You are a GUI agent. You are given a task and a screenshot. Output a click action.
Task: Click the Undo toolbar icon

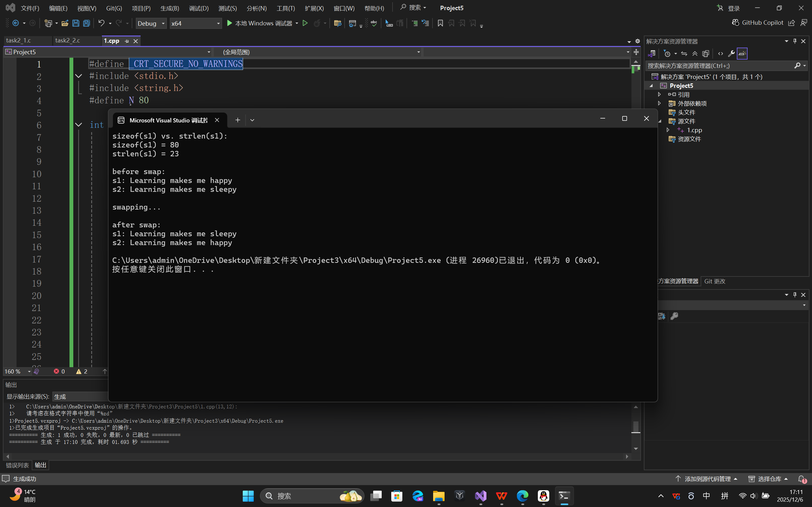coord(101,23)
